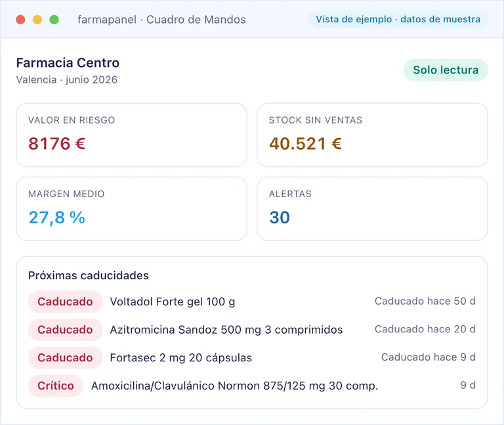
Task: Click the 'Crítico' tag
Action: [x=56, y=386]
